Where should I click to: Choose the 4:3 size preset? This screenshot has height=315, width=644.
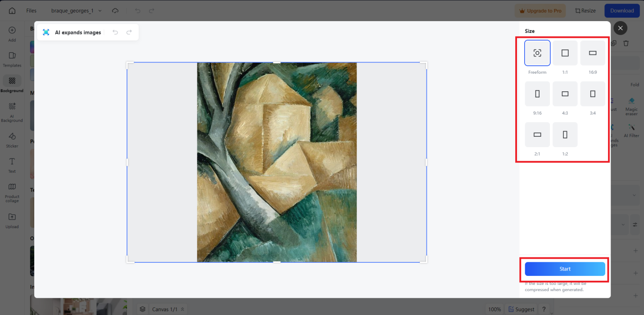(x=565, y=94)
